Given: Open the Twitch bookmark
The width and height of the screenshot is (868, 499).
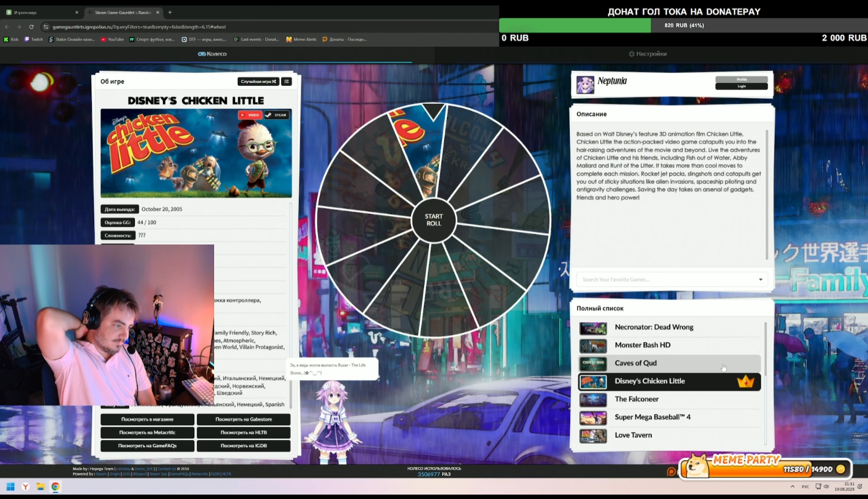Looking at the screenshot, I should coord(34,40).
